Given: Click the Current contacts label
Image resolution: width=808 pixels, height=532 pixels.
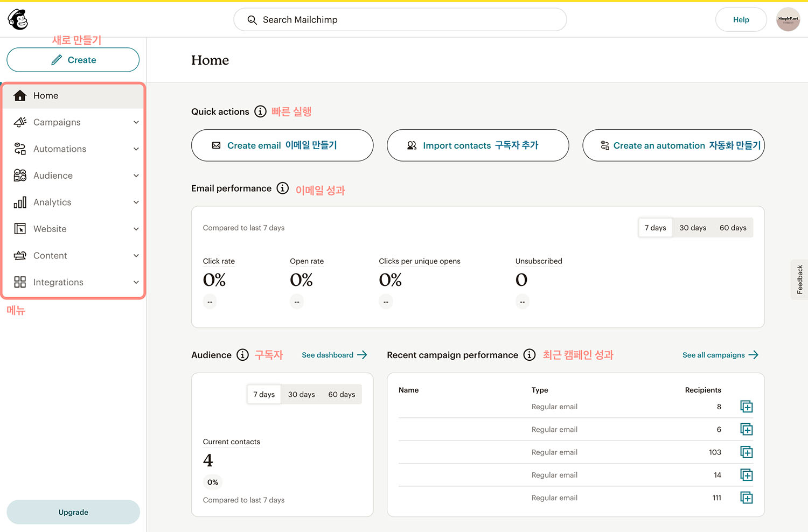Looking at the screenshot, I should 232,442.
